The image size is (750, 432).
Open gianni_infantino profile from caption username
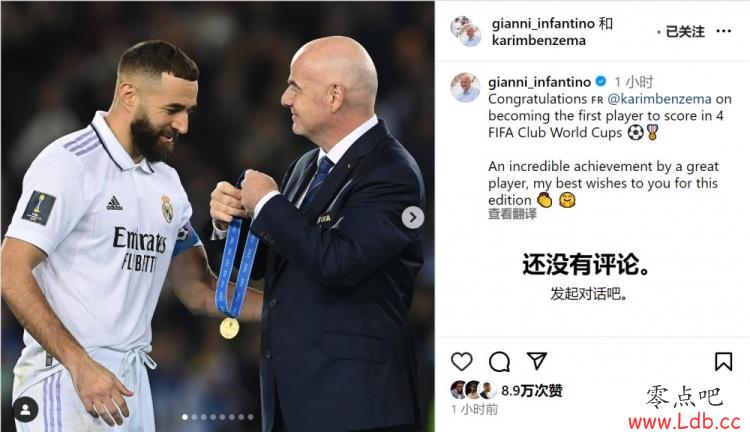[540, 82]
